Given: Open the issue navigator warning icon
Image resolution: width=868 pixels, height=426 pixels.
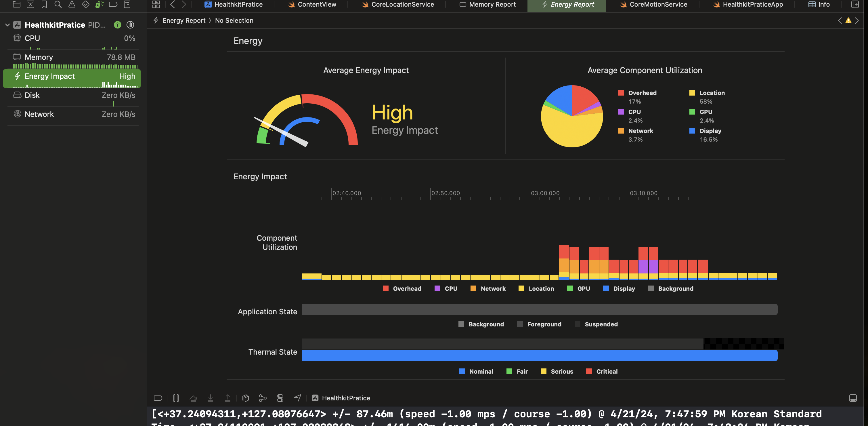Looking at the screenshot, I should pyautogui.click(x=72, y=4).
